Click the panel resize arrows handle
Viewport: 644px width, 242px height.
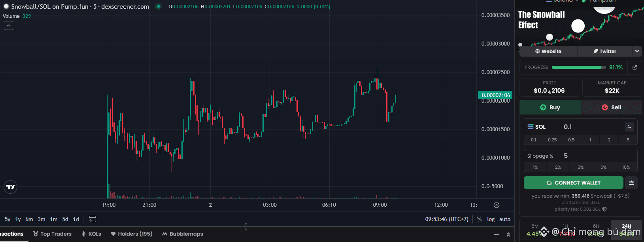(246, 227)
